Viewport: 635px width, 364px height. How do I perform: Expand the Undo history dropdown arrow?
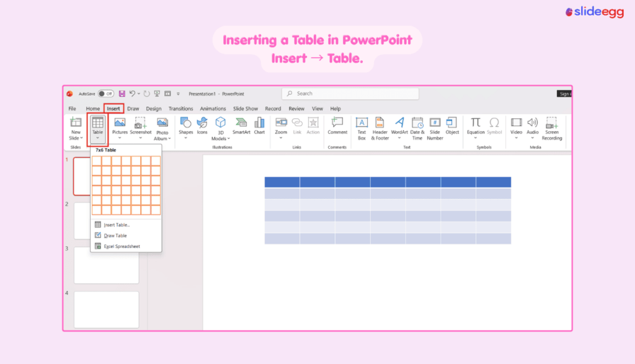point(139,94)
